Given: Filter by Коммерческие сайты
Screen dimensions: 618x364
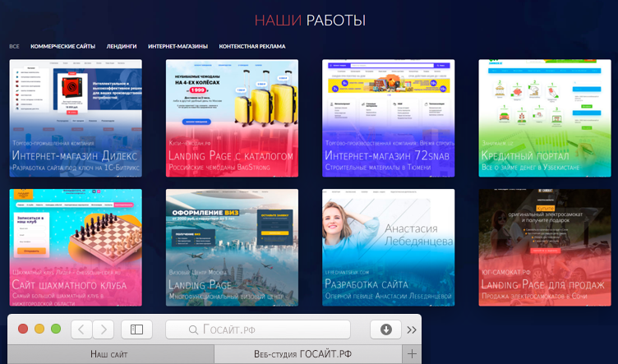Looking at the screenshot, I should click(x=63, y=47).
